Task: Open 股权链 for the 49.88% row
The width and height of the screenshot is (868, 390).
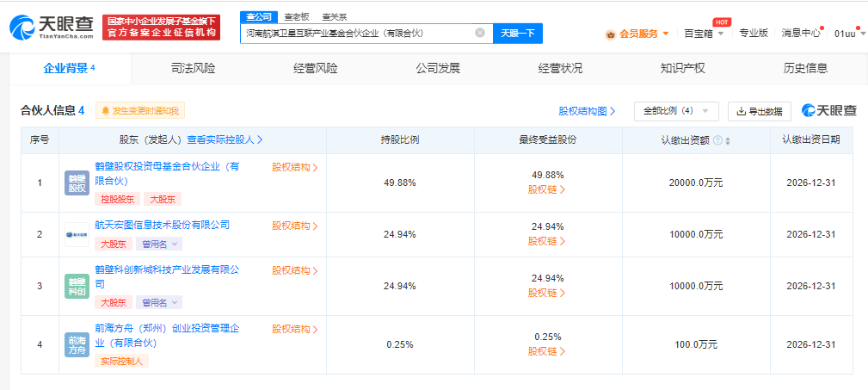Action: click(x=547, y=189)
